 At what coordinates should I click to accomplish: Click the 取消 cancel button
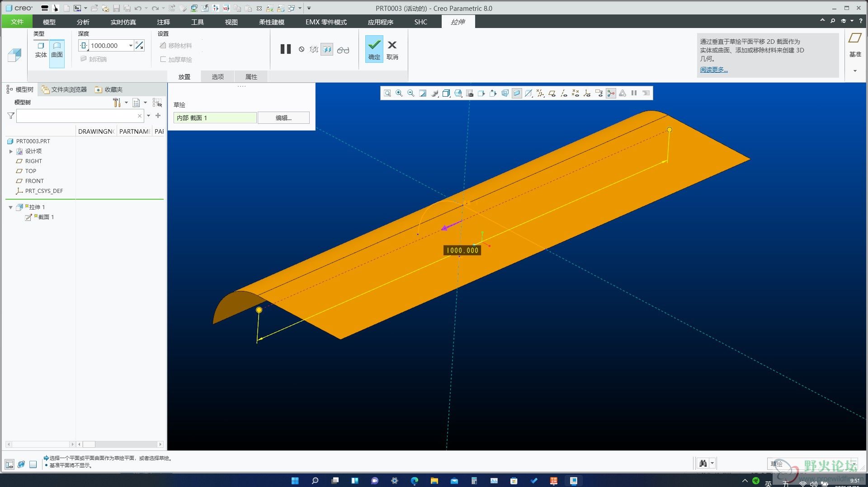coord(392,49)
